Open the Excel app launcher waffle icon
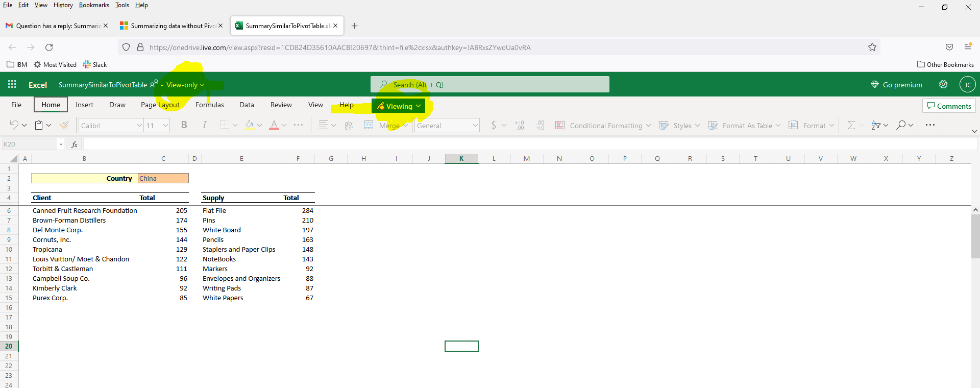980x388 pixels. click(x=12, y=84)
